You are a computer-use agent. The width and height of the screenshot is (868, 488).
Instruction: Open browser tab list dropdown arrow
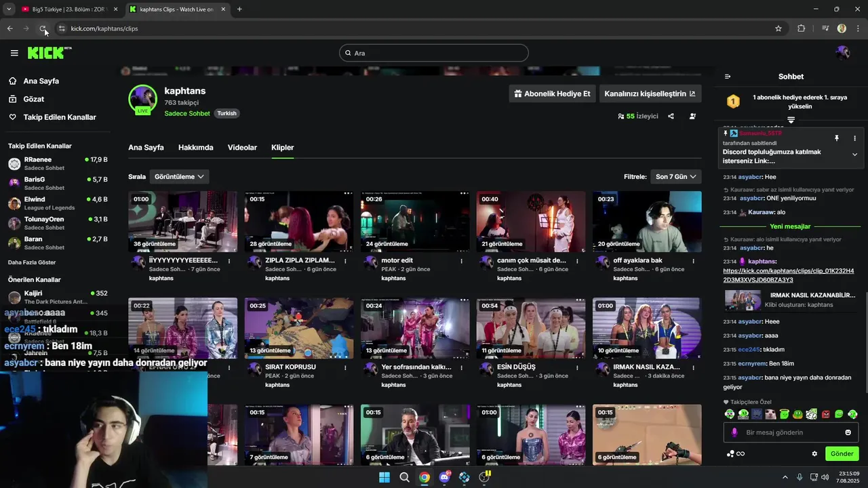tap(9, 9)
